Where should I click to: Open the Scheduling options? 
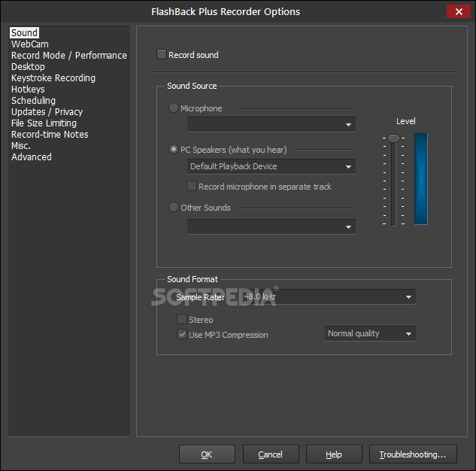pos(33,101)
